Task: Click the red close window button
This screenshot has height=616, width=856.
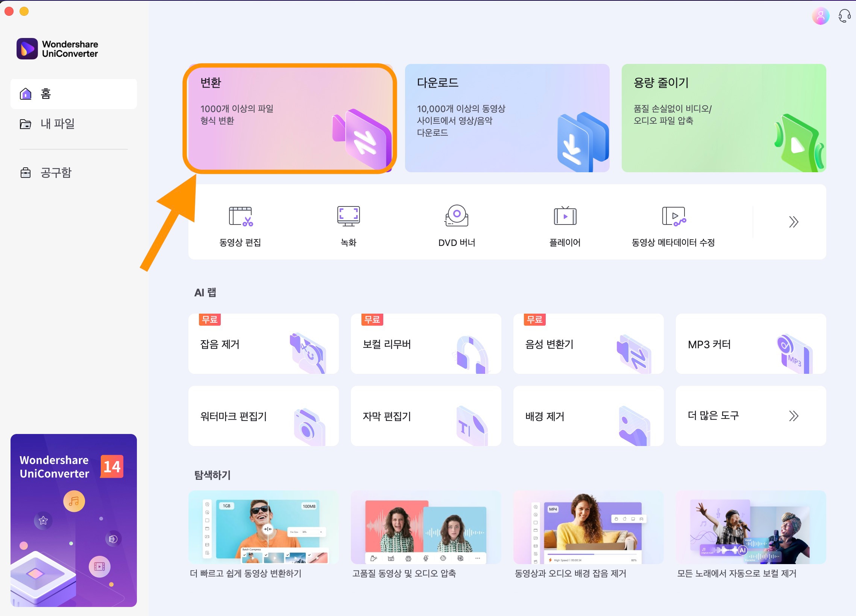Action: click(x=9, y=11)
